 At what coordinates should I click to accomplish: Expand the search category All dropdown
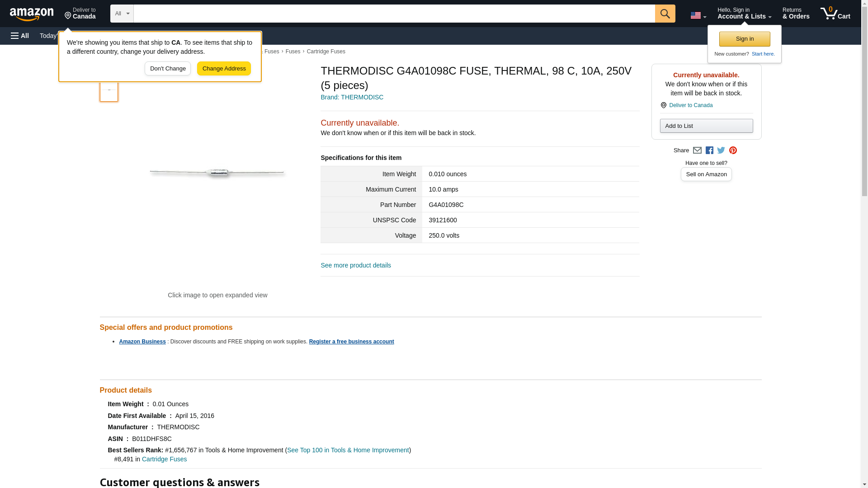[x=122, y=14]
